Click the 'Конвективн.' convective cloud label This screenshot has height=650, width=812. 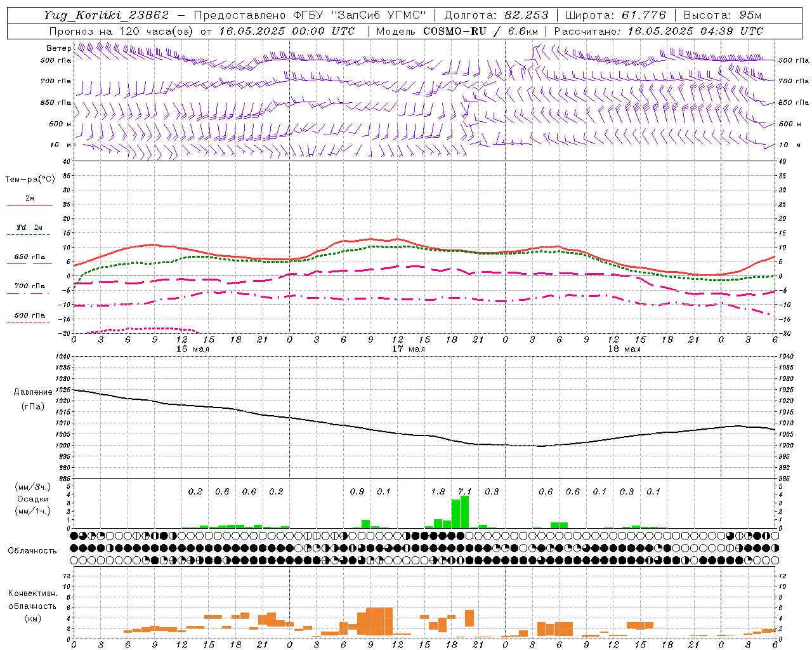tap(32, 594)
